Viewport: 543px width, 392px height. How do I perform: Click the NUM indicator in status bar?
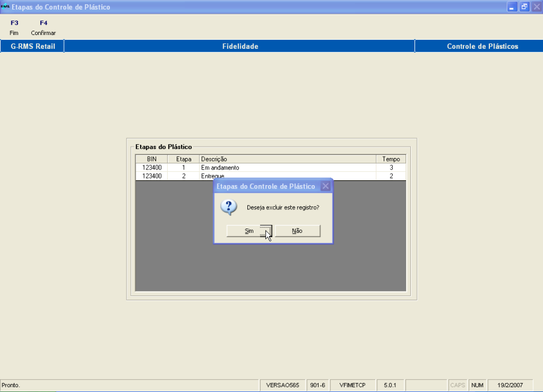point(477,385)
